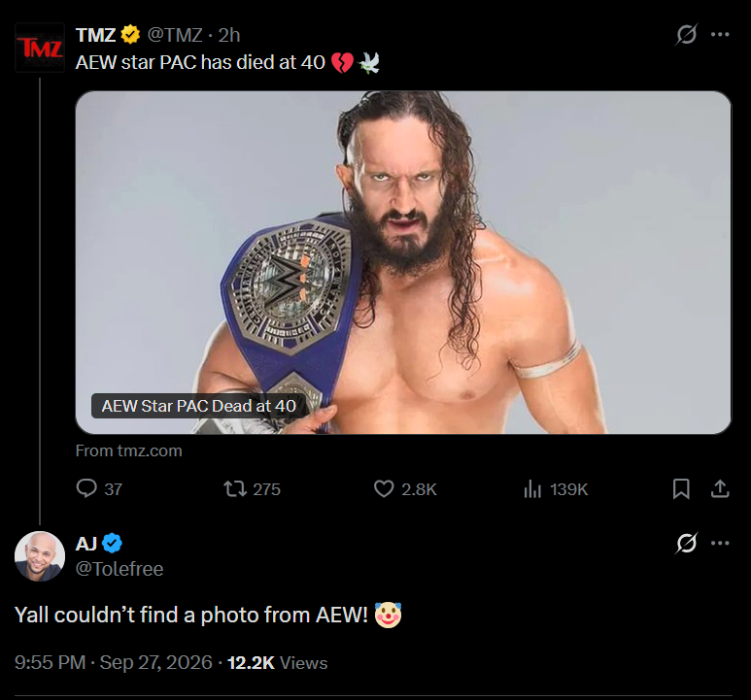Like the TMZ tweet with heart icon
751x700 pixels.
(x=384, y=488)
